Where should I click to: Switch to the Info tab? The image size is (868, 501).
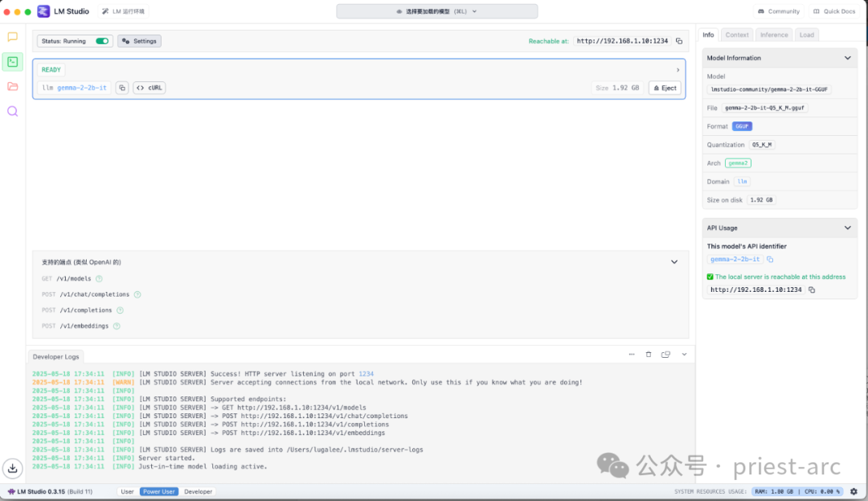pyautogui.click(x=708, y=35)
